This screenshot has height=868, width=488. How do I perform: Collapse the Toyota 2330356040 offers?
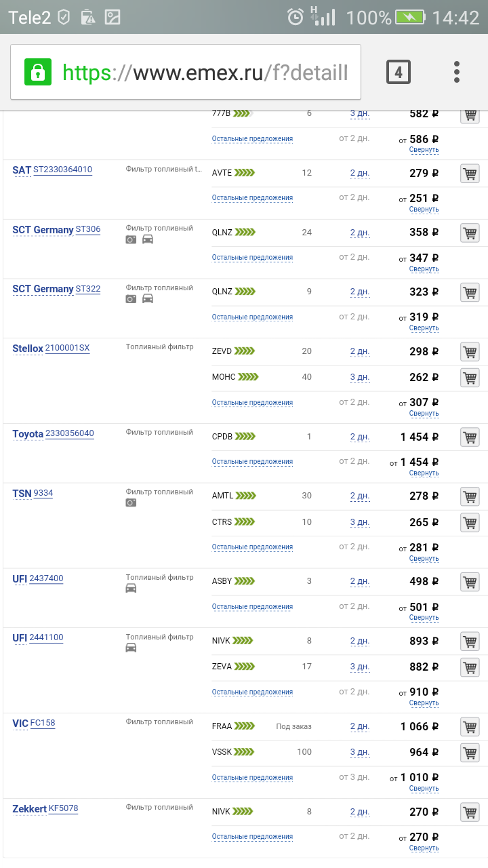424,473
